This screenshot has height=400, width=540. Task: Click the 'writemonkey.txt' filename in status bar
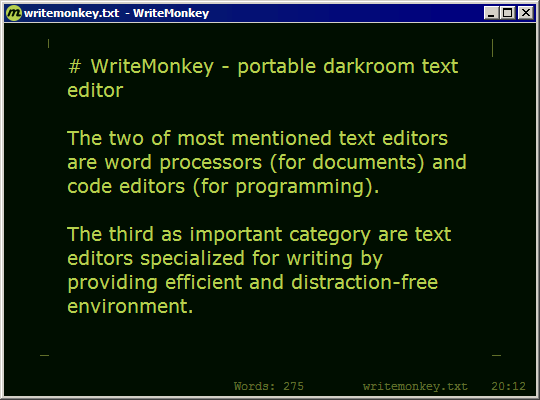415,386
